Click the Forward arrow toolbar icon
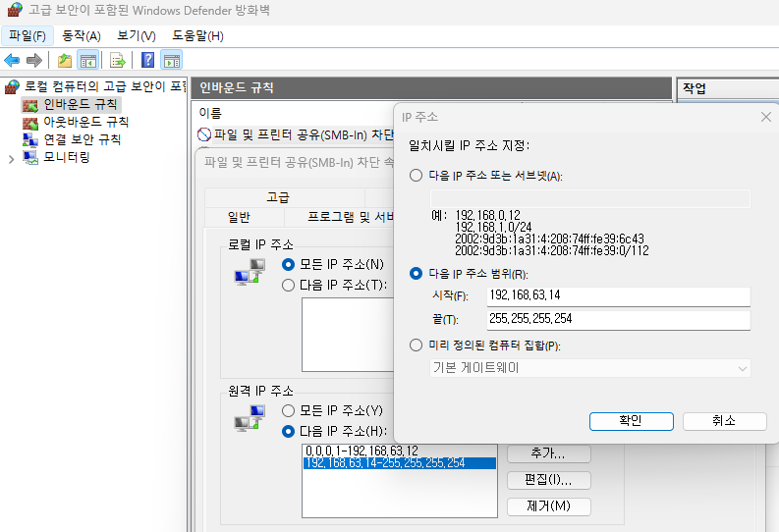 (33, 61)
